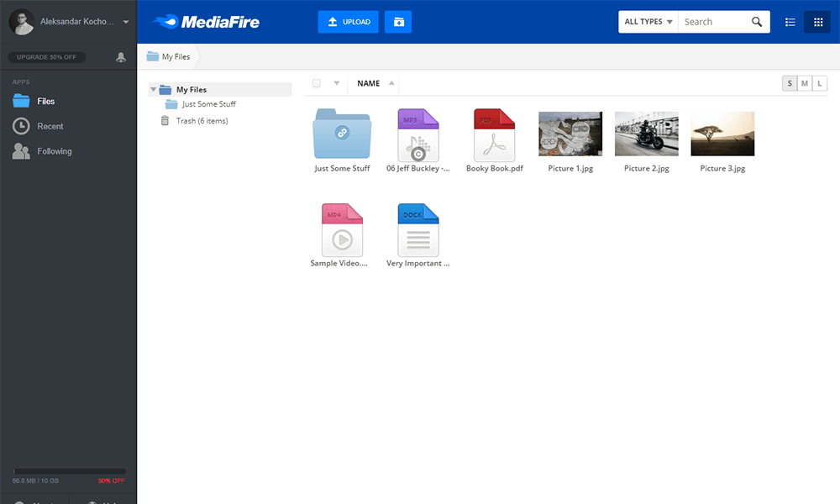Switch to L large thumbnail size
This screenshot has width=840, height=504.
coord(819,83)
